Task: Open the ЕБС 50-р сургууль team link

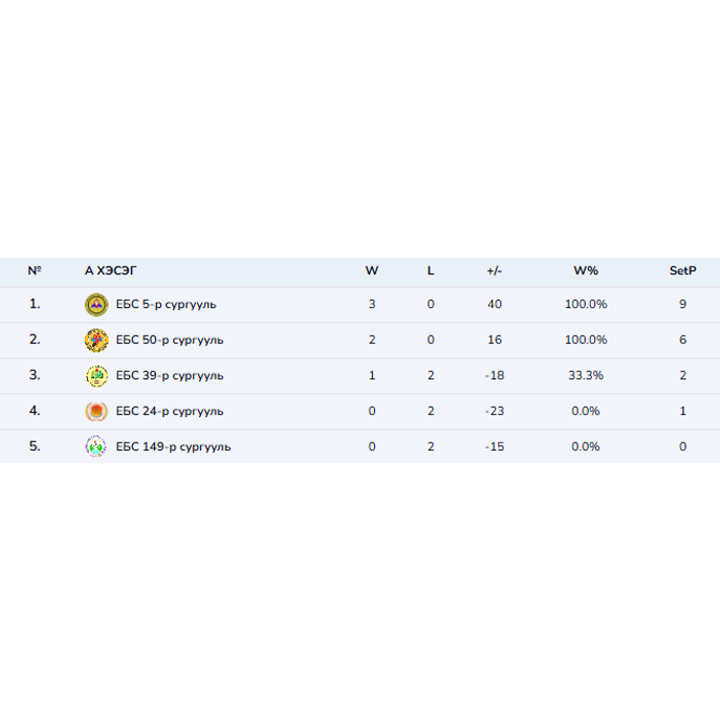Action: coord(169,340)
